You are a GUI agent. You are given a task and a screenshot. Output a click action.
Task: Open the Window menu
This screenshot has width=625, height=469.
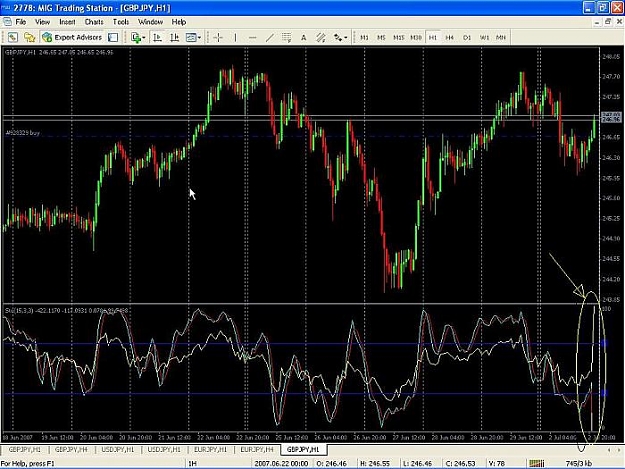150,22
